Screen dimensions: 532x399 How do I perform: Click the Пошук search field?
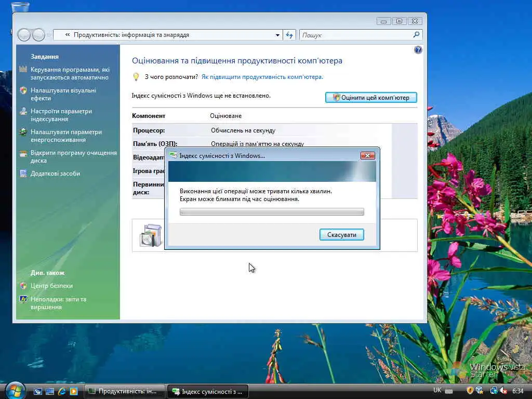click(356, 35)
